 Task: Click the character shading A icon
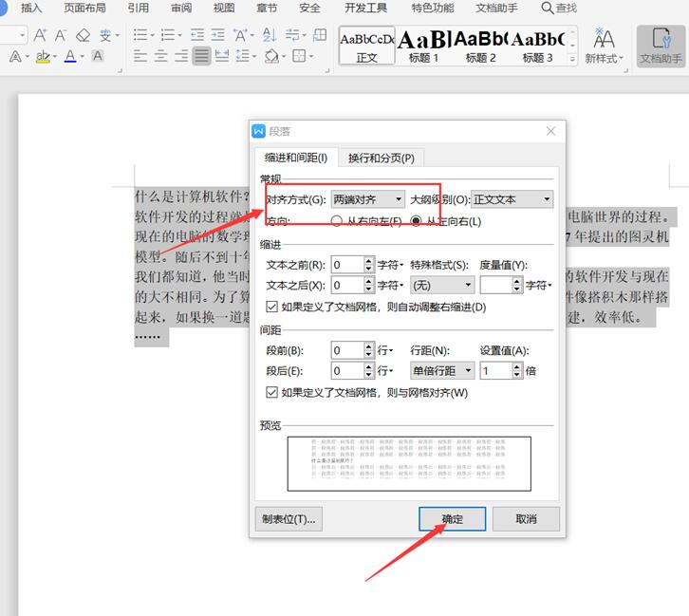pos(98,56)
